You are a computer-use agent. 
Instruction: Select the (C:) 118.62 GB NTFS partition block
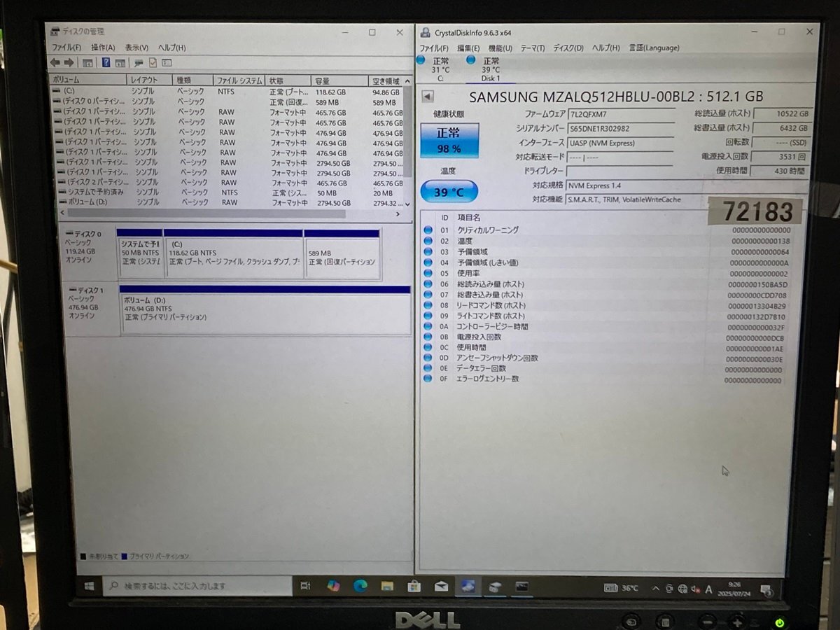tap(234, 253)
